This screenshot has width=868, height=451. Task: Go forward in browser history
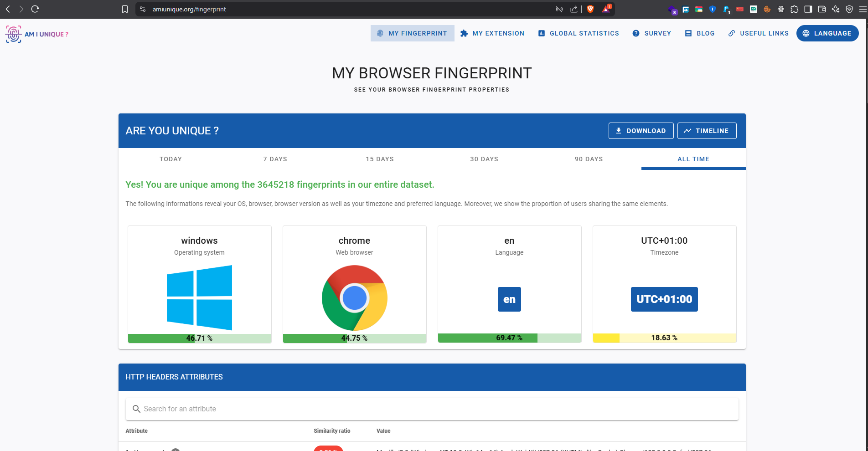pos(21,9)
